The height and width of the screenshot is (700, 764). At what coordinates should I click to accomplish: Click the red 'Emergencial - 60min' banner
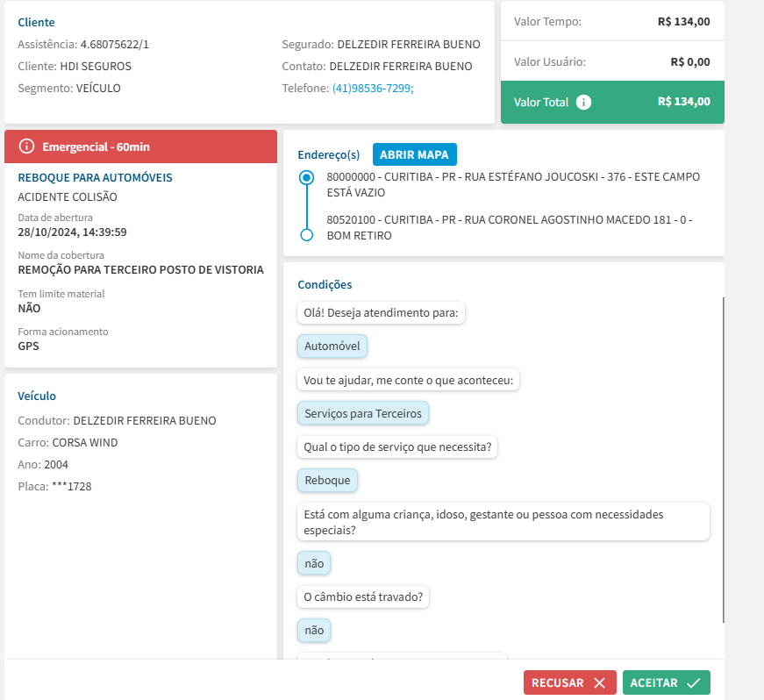point(140,146)
